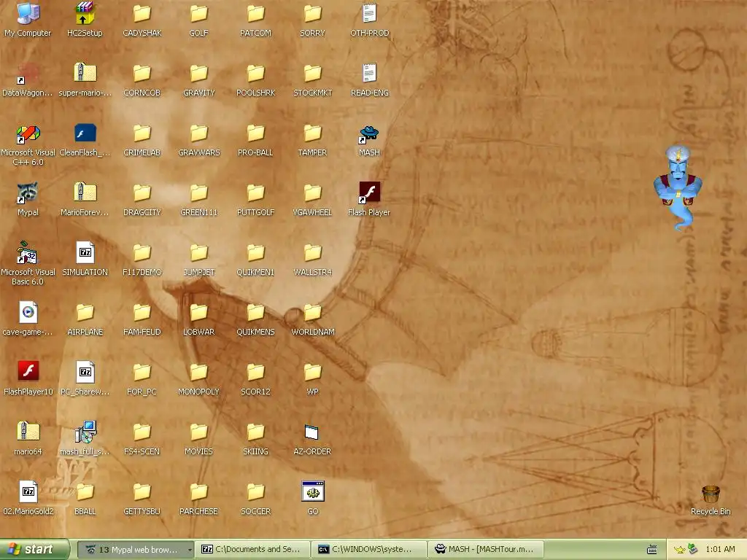Select the MarioForever zip archive icon
This screenshot has height=560, width=747.
(85, 192)
